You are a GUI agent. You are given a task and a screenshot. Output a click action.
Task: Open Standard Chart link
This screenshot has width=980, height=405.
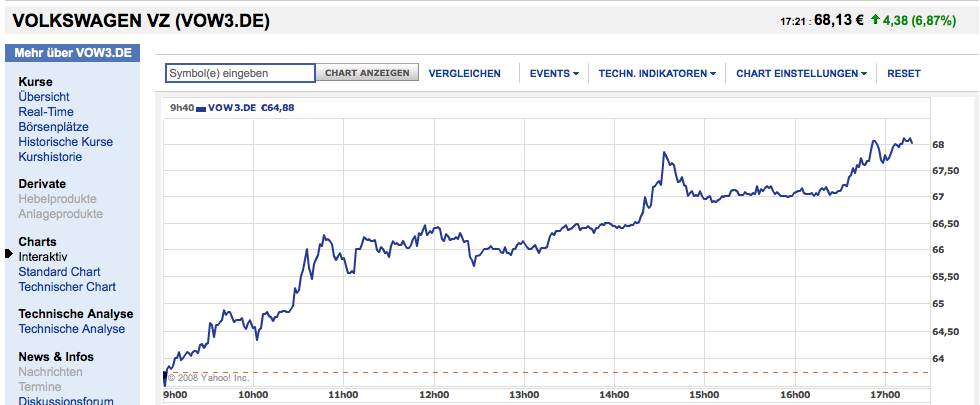pyautogui.click(x=59, y=272)
